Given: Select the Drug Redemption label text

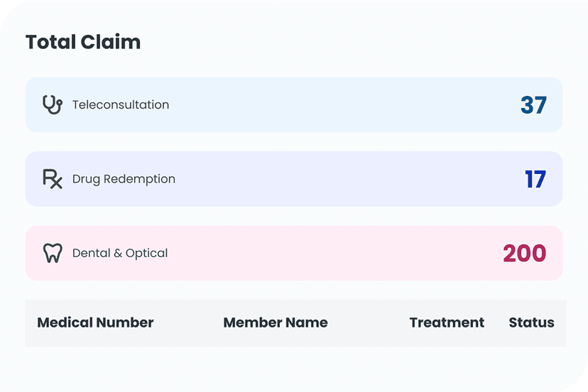Looking at the screenshot, I should pyautogui.click(x=124, y=179).
